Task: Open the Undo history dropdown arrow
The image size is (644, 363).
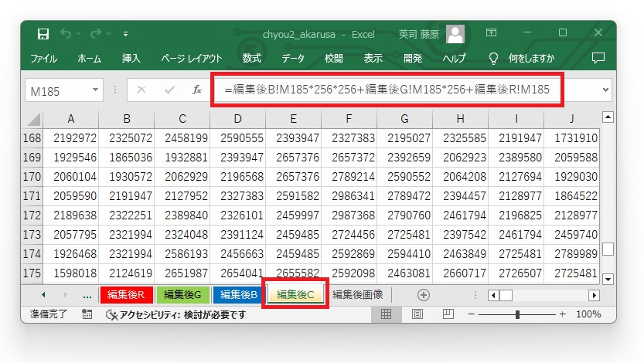Action: coord(78,34)
